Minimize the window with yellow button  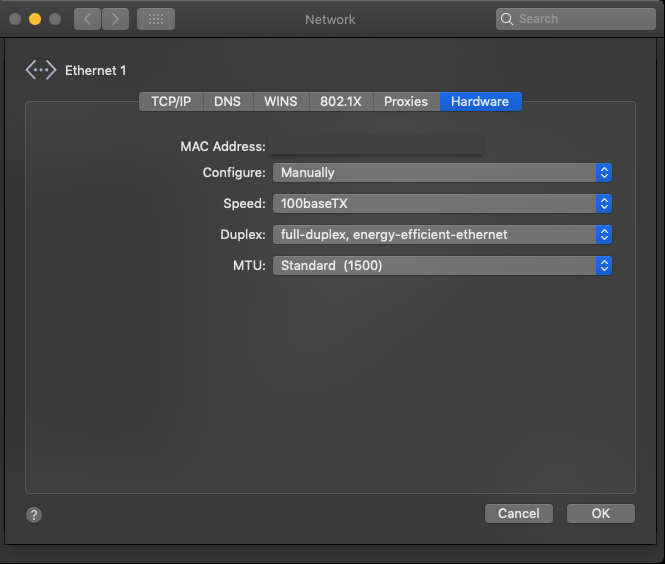point(35,19)
